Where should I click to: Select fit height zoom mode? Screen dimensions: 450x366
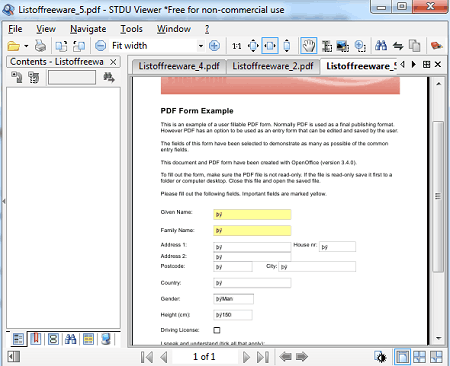point(287,46)
